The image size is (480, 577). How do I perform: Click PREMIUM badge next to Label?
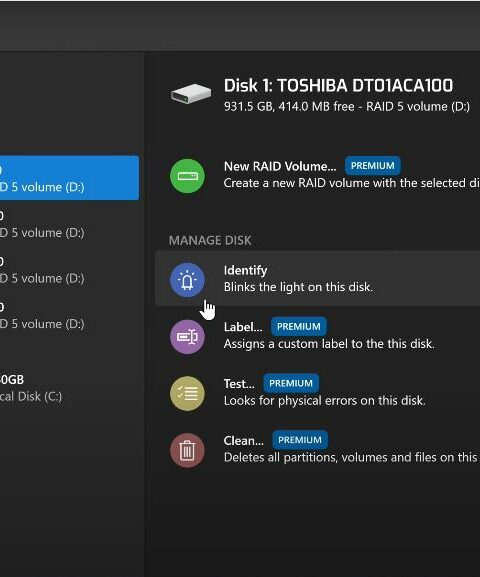tap(299, 326)
